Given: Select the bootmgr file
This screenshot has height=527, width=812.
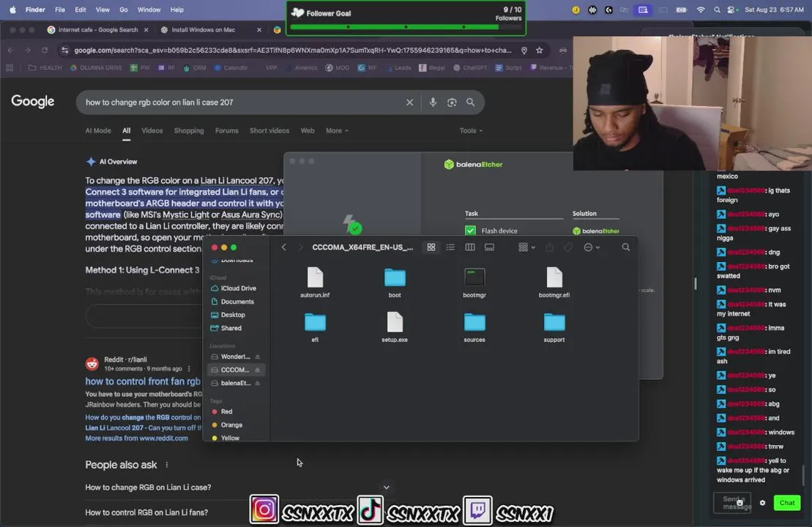Looking at the screenshot, I should 474,283.
